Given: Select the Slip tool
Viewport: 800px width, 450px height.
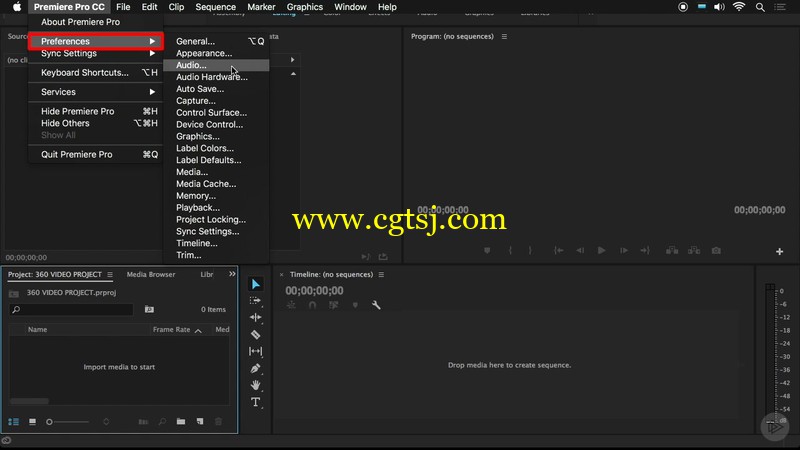Looking at the screenshot, I should pos(256,351).
